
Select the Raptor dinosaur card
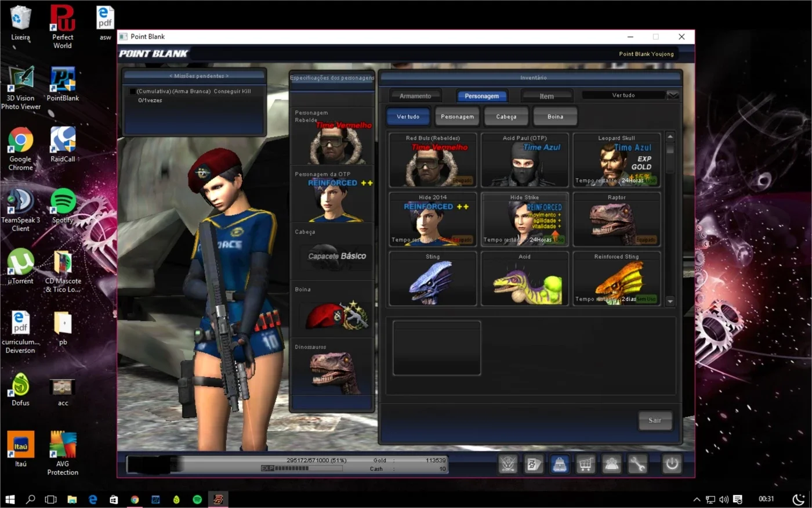[x=617, y=219]
